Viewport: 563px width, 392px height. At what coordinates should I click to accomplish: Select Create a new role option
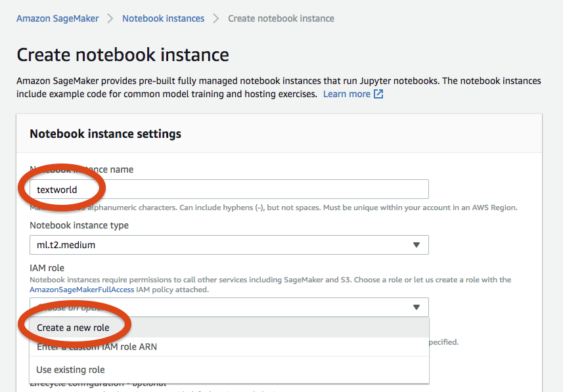[73, 328]
